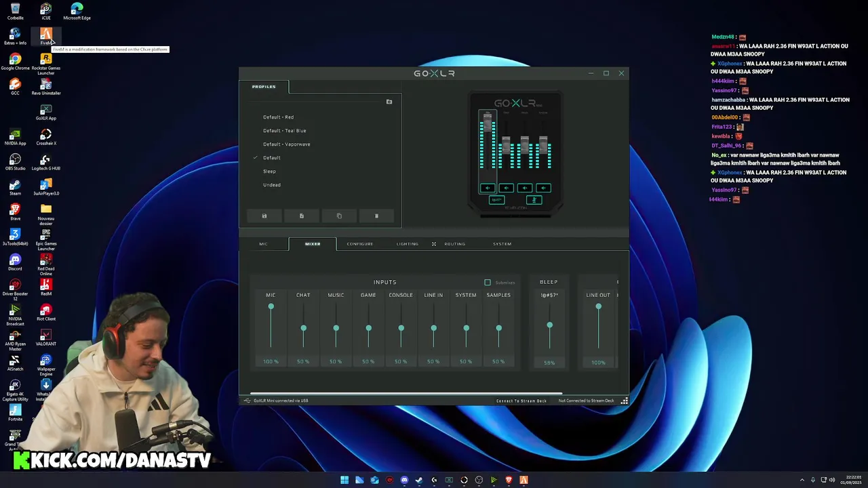Enable the Submixes checkbox
Image resolution: width=868 pixels, height=488 pixels.
(x=488, y=282)
